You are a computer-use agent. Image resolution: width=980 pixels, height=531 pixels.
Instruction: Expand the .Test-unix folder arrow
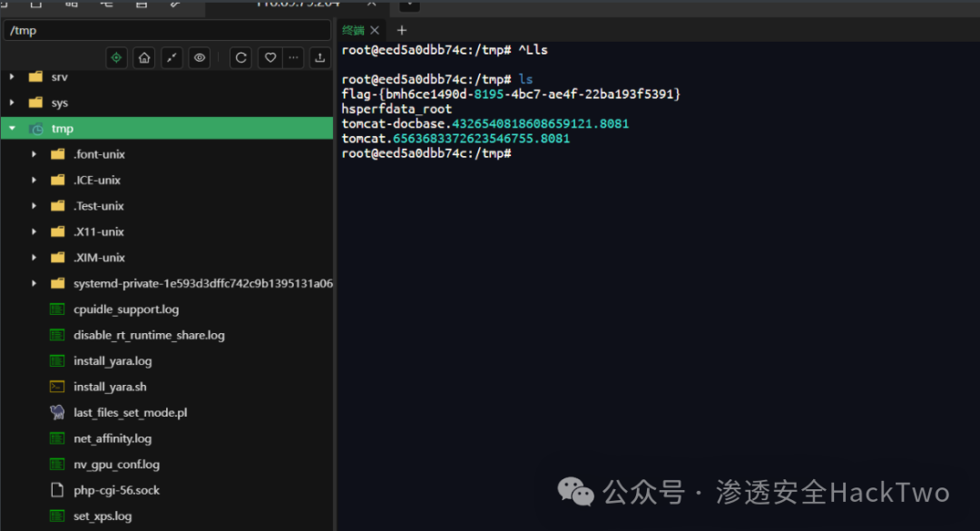[34, 205]
